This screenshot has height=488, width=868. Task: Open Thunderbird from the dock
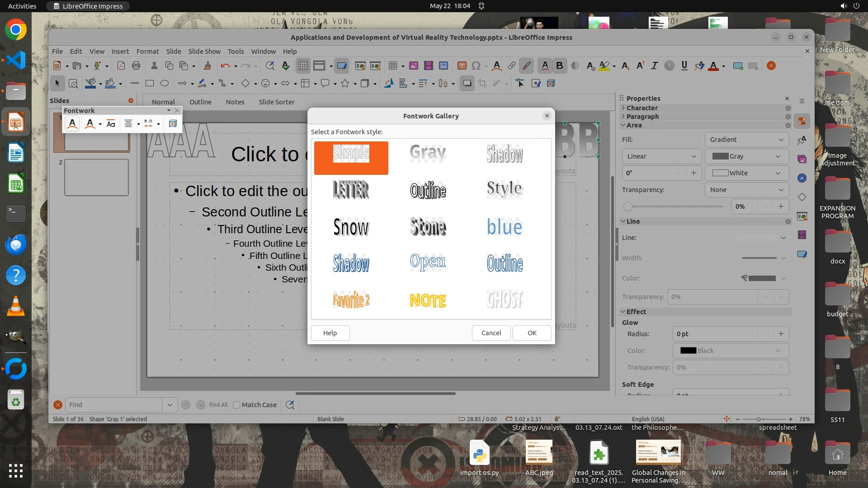pyautogui.click(x=16, y=244)
